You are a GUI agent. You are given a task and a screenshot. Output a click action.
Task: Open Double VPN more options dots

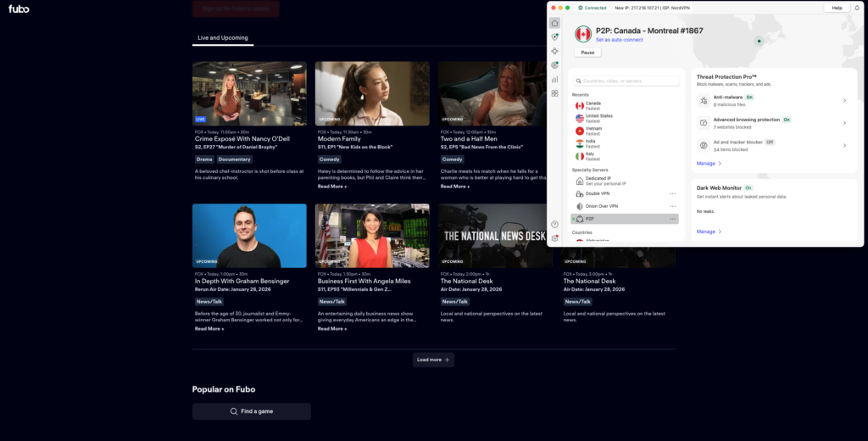[x=672, y=194]
